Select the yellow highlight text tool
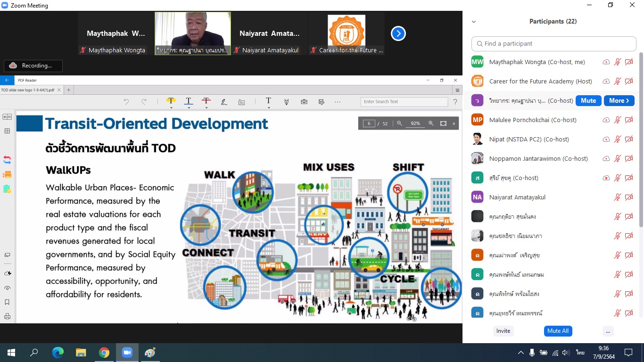Image resolution: width=644 pixels, height=362 pixels. (171, 101)
